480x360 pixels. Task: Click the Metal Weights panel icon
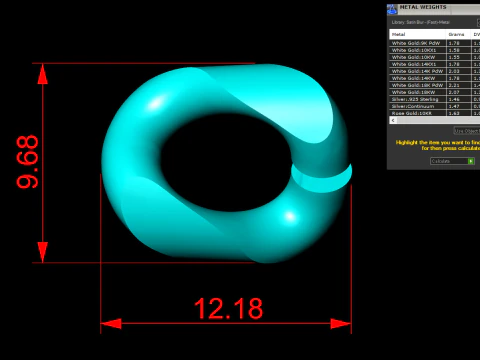(392, 9)
